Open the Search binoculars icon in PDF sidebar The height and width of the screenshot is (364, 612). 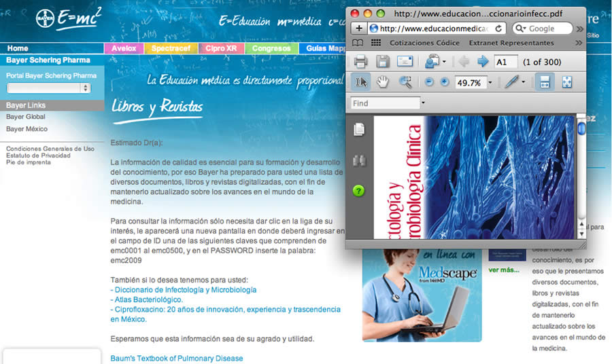[x=359, y=160]
